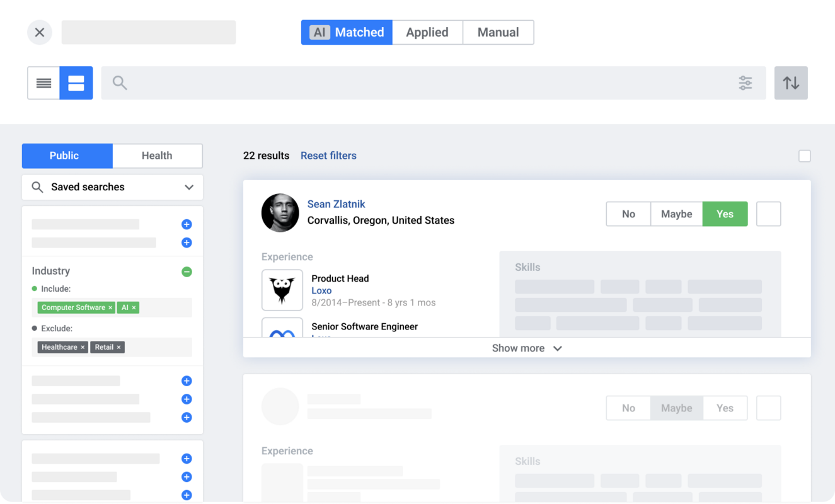Screen dimensions: 835x504
Task: Check the select-all checkbox above the results
Action: [x=804, y=156]
